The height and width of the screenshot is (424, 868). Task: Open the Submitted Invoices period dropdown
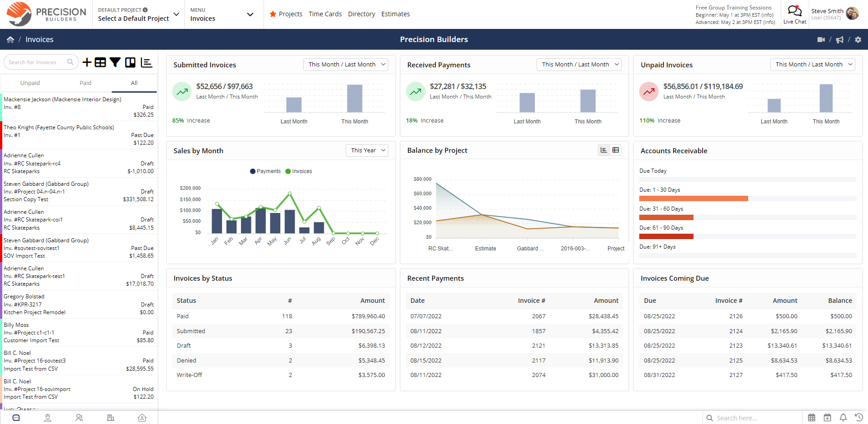[345, 64]
